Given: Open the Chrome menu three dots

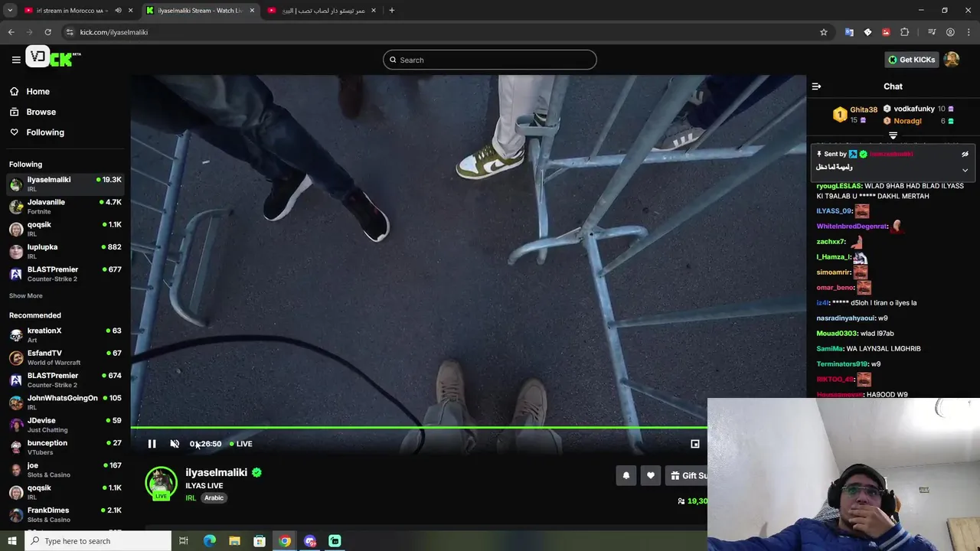Looking at the screenshot, I should click(x=969, y=32).
